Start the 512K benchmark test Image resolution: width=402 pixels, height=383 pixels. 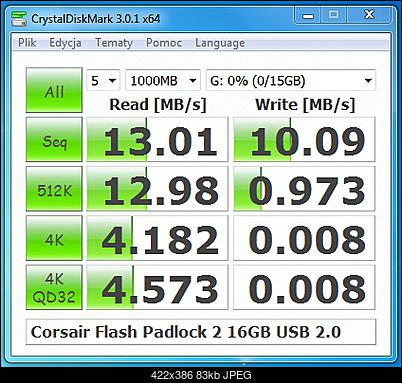point(54,189)
